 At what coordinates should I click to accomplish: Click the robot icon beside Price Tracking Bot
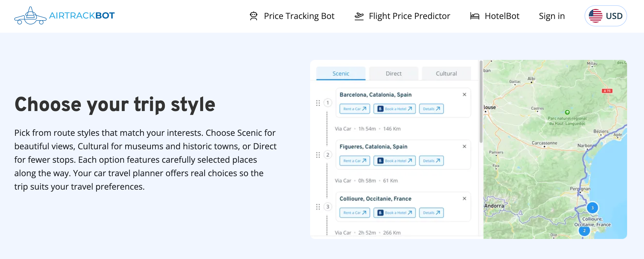pos(254,16)
